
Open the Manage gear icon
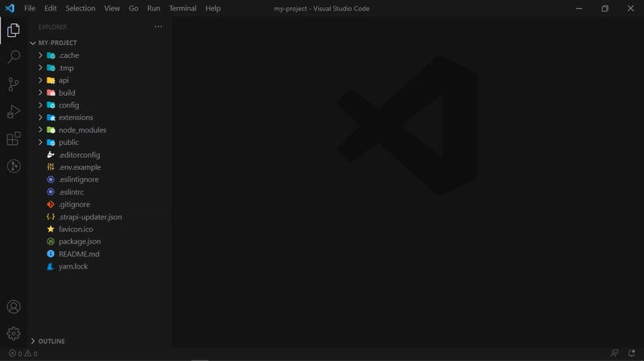[13, 334]
